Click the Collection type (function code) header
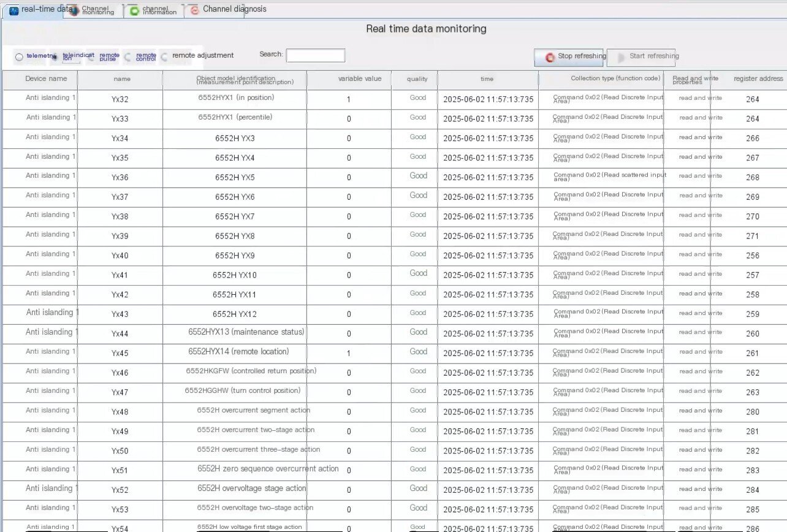Screen dimensions: 787x532 point(601,80)
